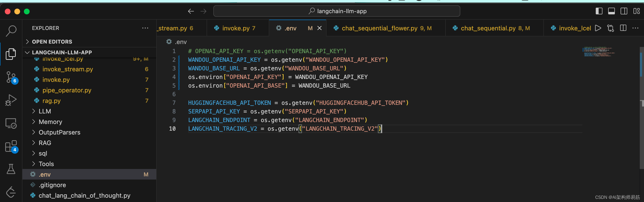Click the editor vertical scrollbar

(x=642, y=108)
